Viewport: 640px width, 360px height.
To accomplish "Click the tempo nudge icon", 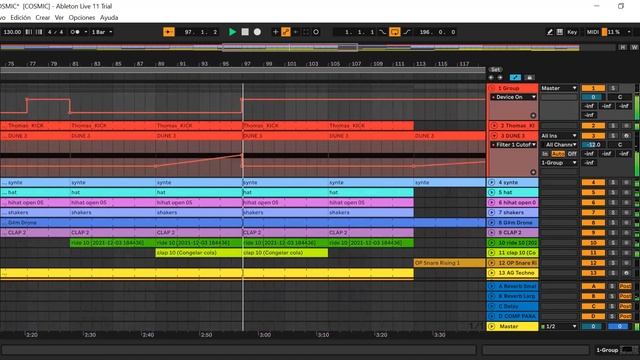I will pos(39,32).
